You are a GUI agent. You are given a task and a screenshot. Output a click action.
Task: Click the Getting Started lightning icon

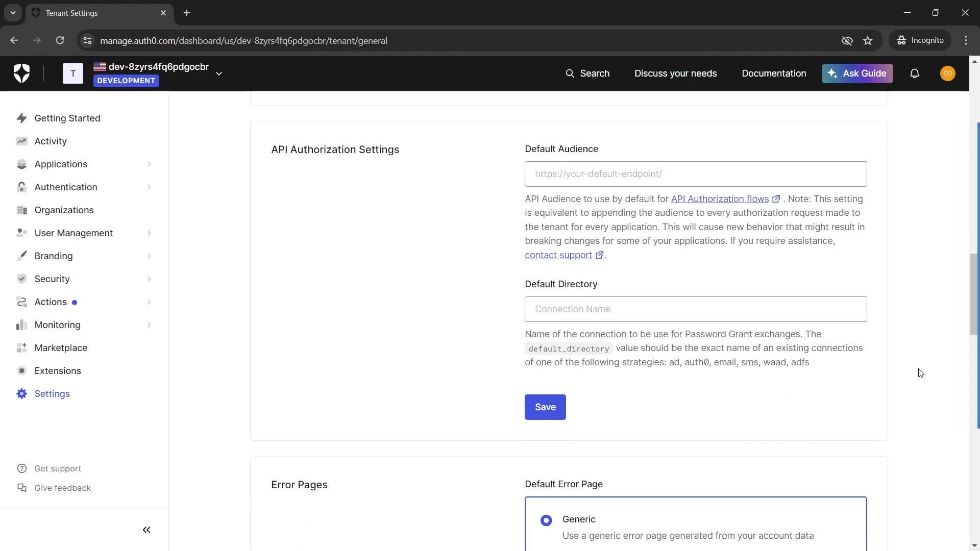pos(21,118)
